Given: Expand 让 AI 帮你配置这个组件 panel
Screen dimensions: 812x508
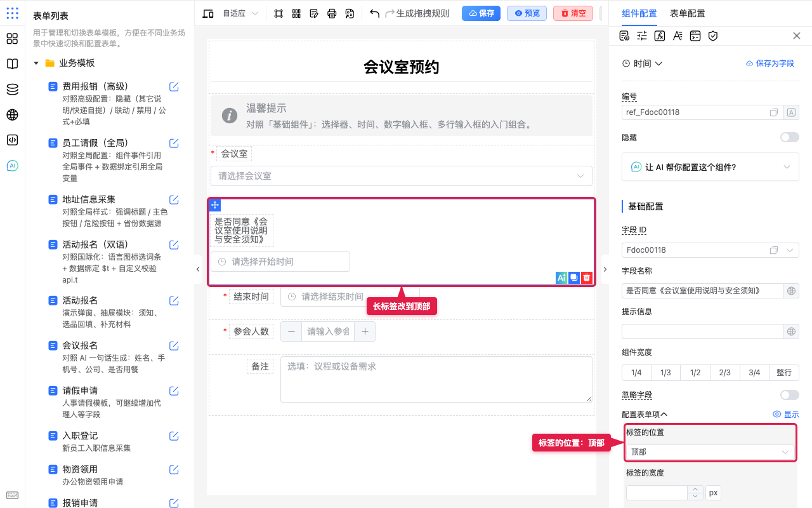Looking at the screenshot, I should click(x=710, y=167).
